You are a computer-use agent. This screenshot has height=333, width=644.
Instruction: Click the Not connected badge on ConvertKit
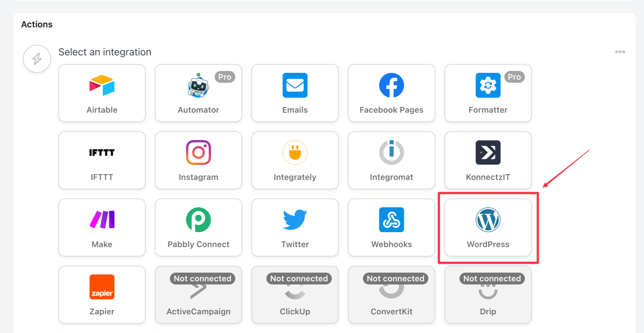pyautogui.click(x=395, y=279)
